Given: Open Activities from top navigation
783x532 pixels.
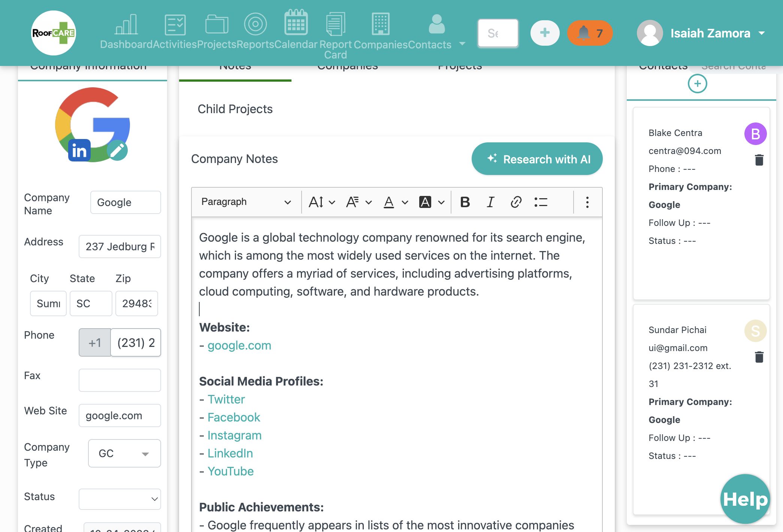Looking at the screenshot, I should 175,25.
